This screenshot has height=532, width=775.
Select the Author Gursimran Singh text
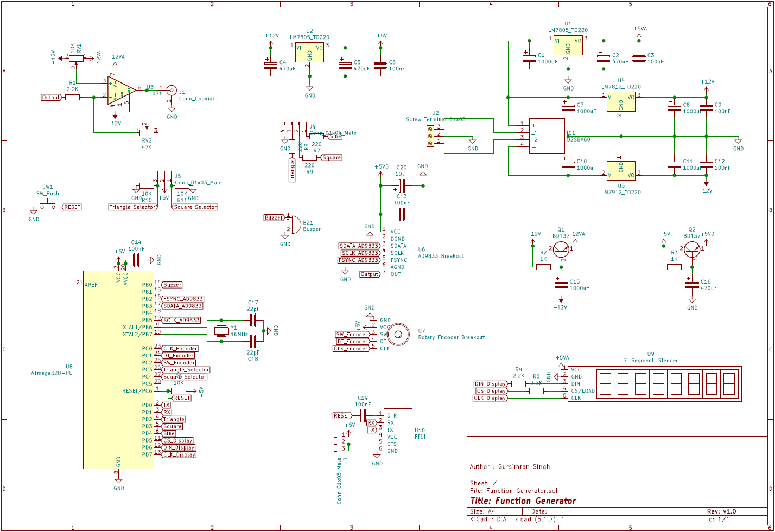pos(509,466)
